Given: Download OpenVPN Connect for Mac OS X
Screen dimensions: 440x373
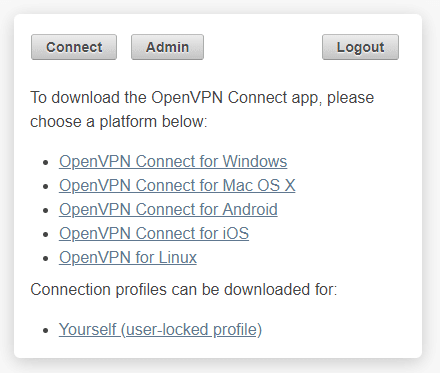Looking at the screenshot, I should [177, 185].
